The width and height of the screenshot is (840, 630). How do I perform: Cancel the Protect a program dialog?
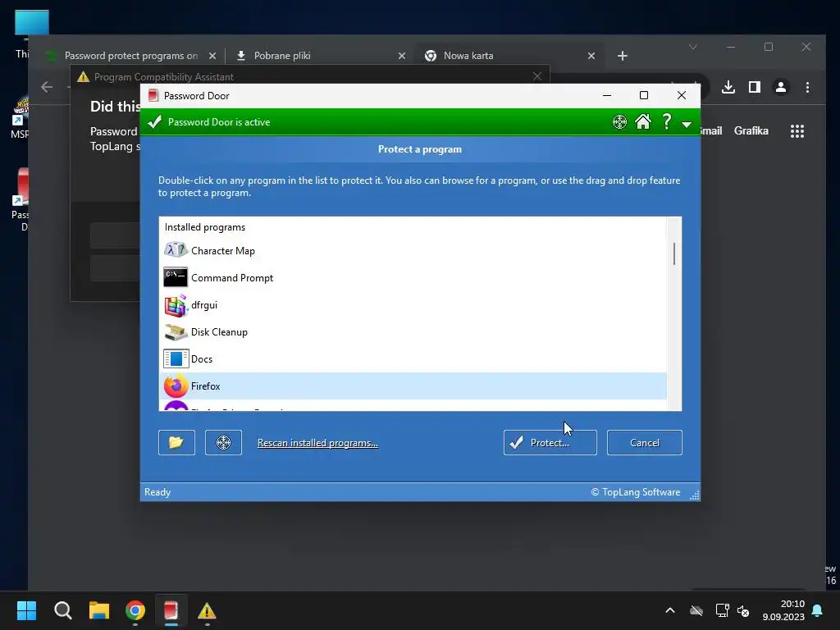click(x=644, y=442)
